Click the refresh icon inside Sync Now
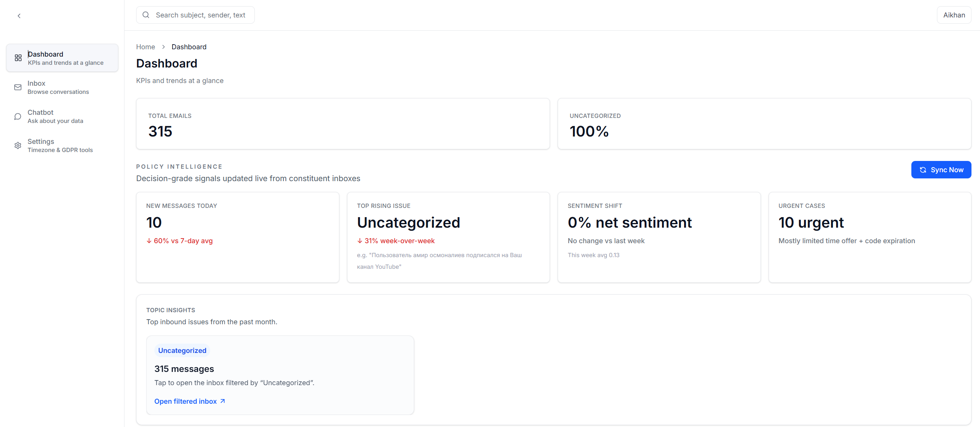The height and width of the screenshot is (427, 980). pyautogui.click(x=923, y=169)
